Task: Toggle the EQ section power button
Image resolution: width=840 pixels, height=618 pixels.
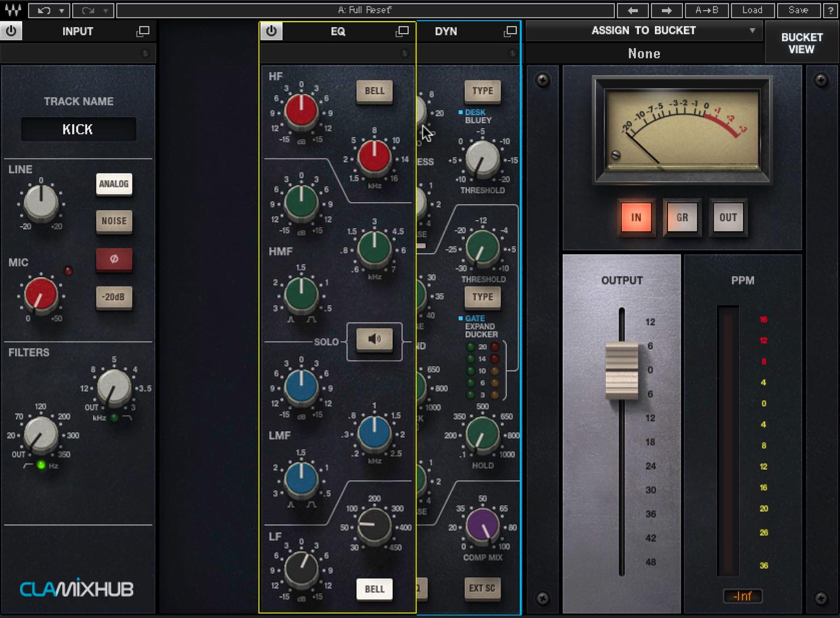Action: pos(271,31)
